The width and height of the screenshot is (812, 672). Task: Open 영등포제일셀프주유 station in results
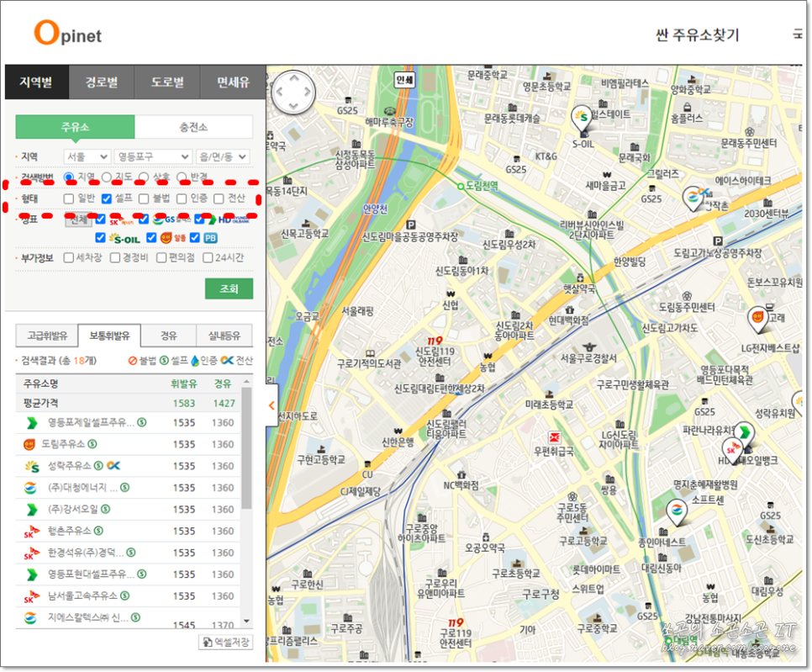92,423
